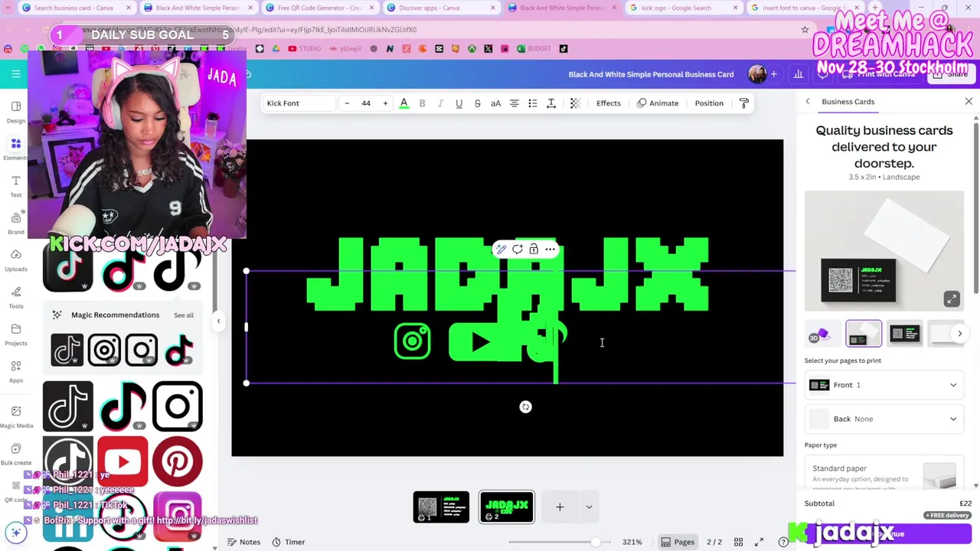Toggle uppercase text (aA)

click(495, 103)
